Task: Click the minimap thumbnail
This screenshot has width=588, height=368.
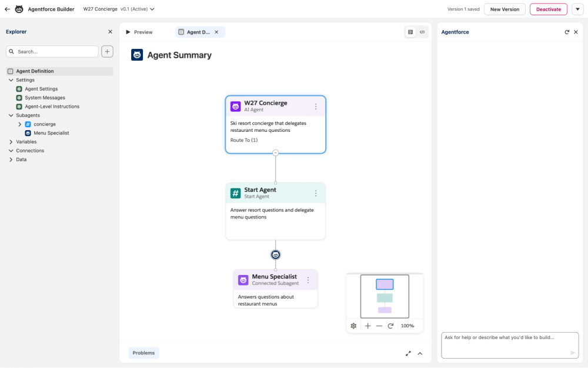Action: point(385,296)
